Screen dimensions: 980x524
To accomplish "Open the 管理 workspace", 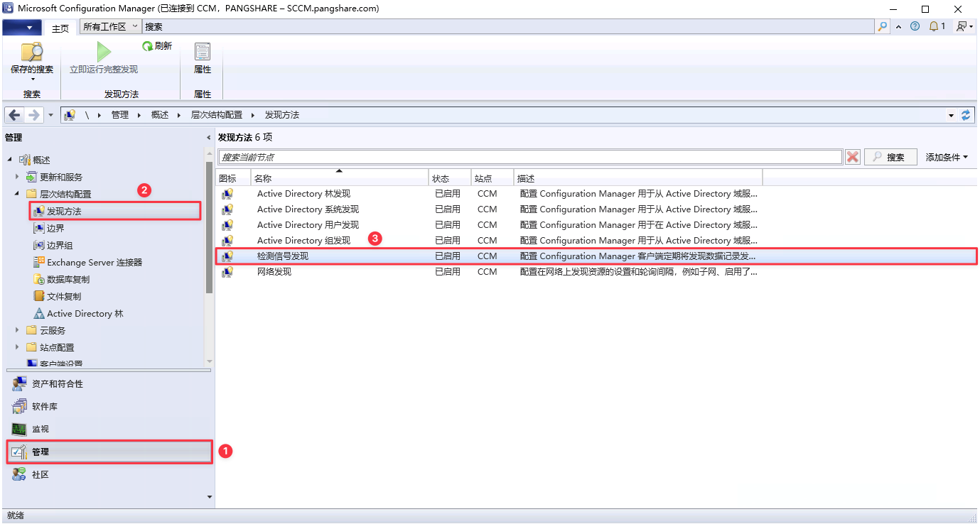I will pyautogui.click(x=109, y=452).
